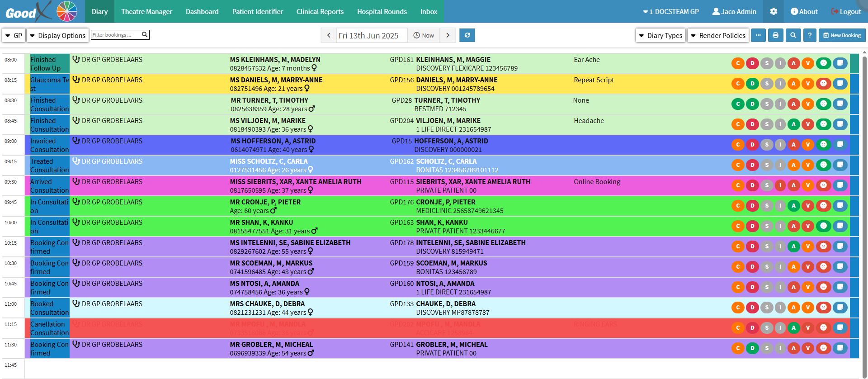Toggle the D status on Marry-Anne Daniels row
Image resolution: width=868 pixels, height=379 pixels.
tap(752, 84)
